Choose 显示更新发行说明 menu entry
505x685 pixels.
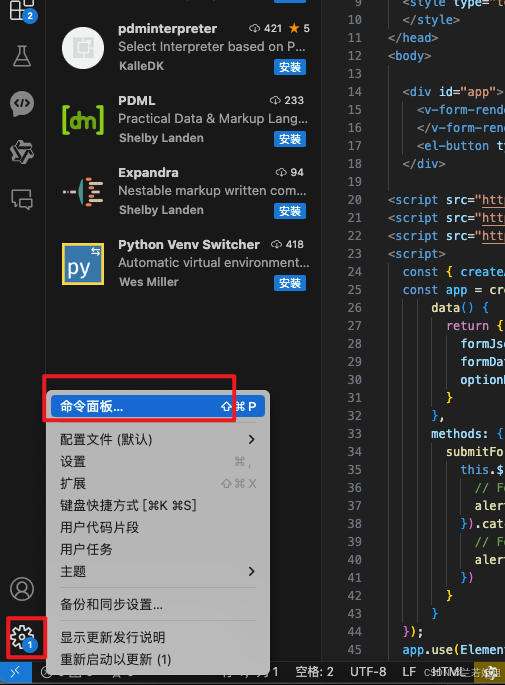(158, 637)
